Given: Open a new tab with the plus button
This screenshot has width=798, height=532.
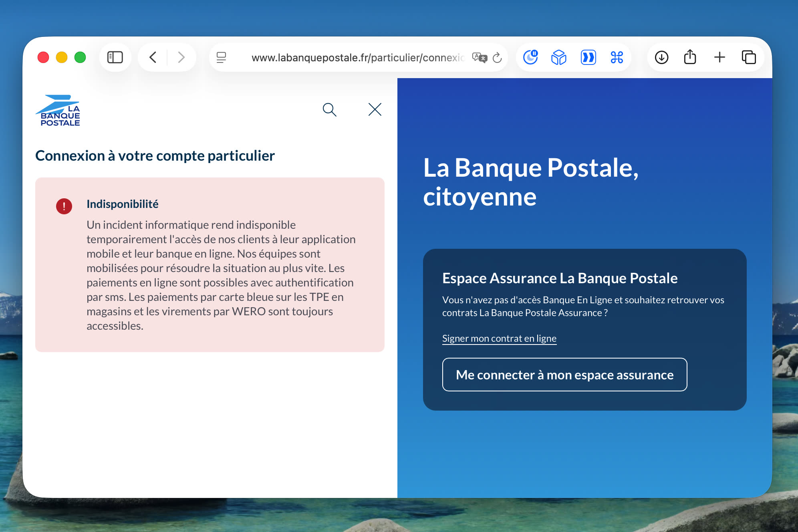Looking at the screenshot, I should click(x=719, y=57).
